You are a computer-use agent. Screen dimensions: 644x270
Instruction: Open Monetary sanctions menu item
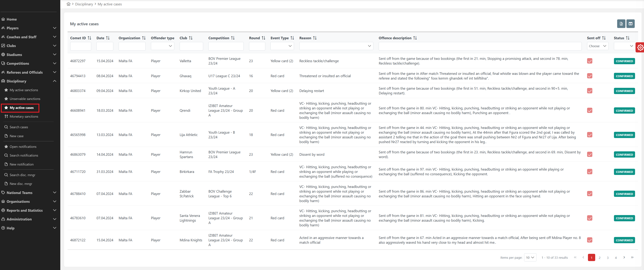24,116
